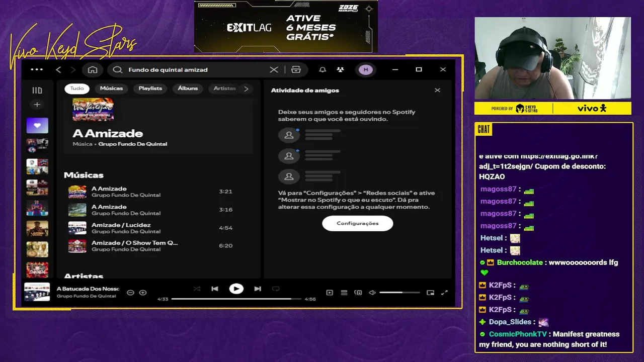The image size is (644, 362).
Task: Add current track with plus circle
Action: [x=143, y=293]
